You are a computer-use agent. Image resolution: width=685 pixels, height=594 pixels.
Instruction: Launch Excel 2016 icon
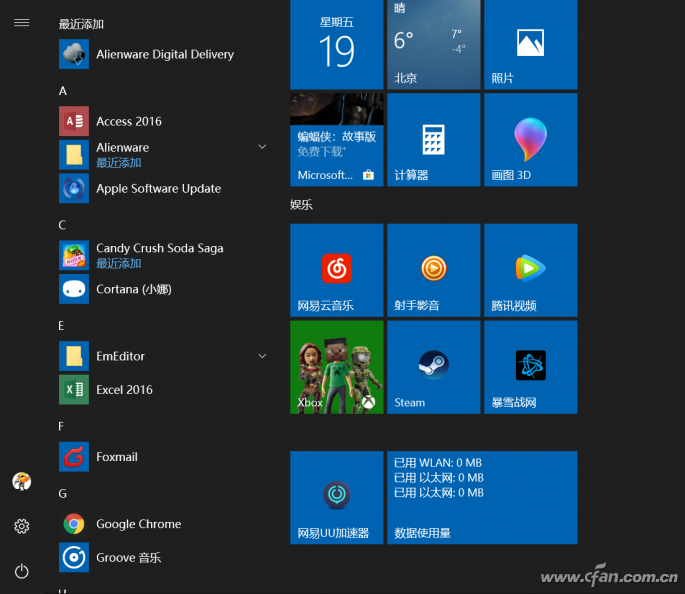[74, 390]
